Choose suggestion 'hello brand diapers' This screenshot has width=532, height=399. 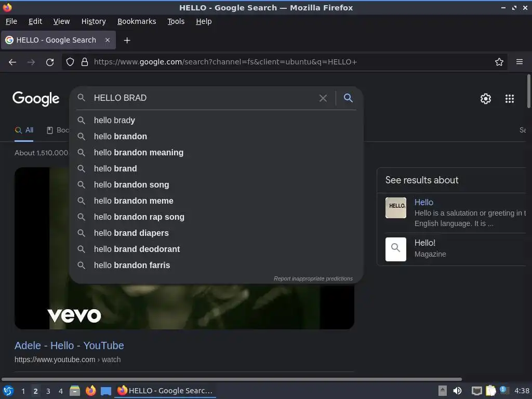(x=216, y=233)
